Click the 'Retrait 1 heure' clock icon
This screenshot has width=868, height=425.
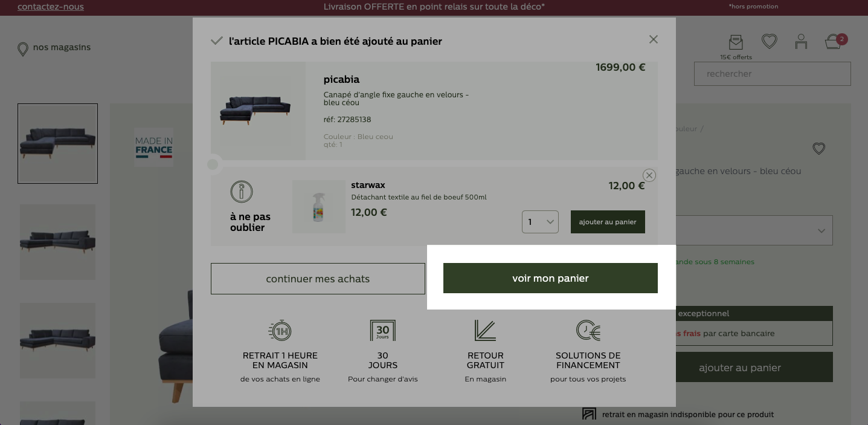tap(280, 330)
